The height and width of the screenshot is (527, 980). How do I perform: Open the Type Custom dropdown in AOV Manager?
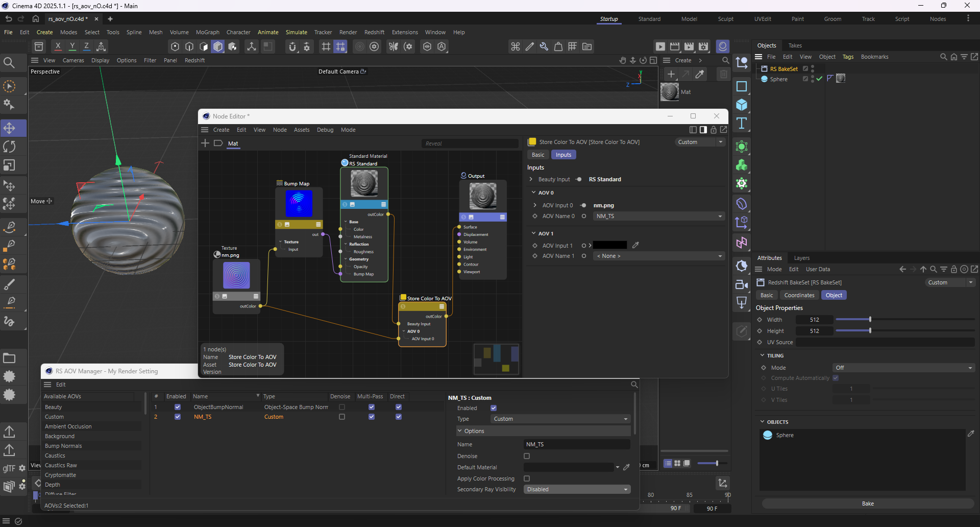tap(560, 419)
